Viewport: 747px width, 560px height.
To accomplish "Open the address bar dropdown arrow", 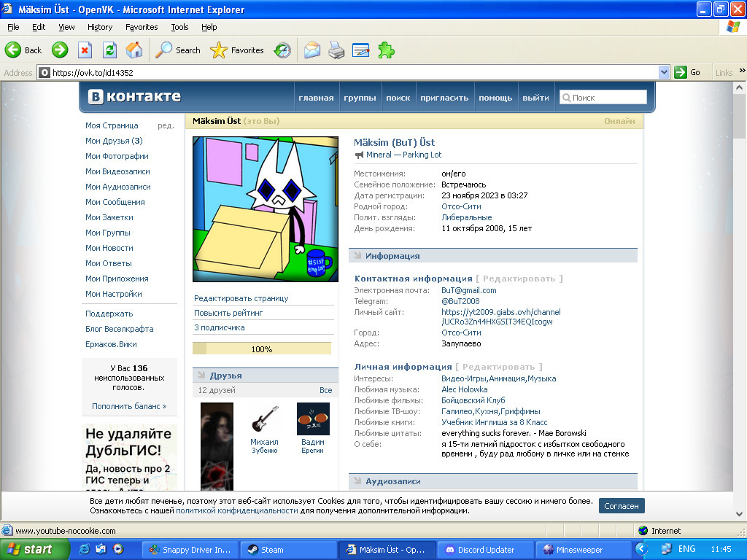I will (664, 72).
